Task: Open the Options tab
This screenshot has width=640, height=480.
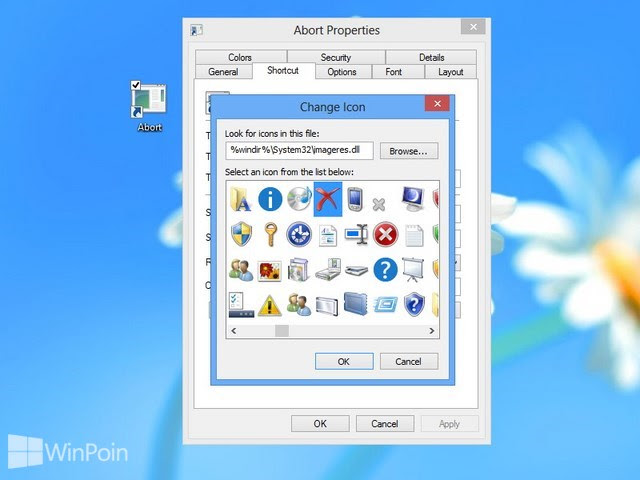Action: 342,72
